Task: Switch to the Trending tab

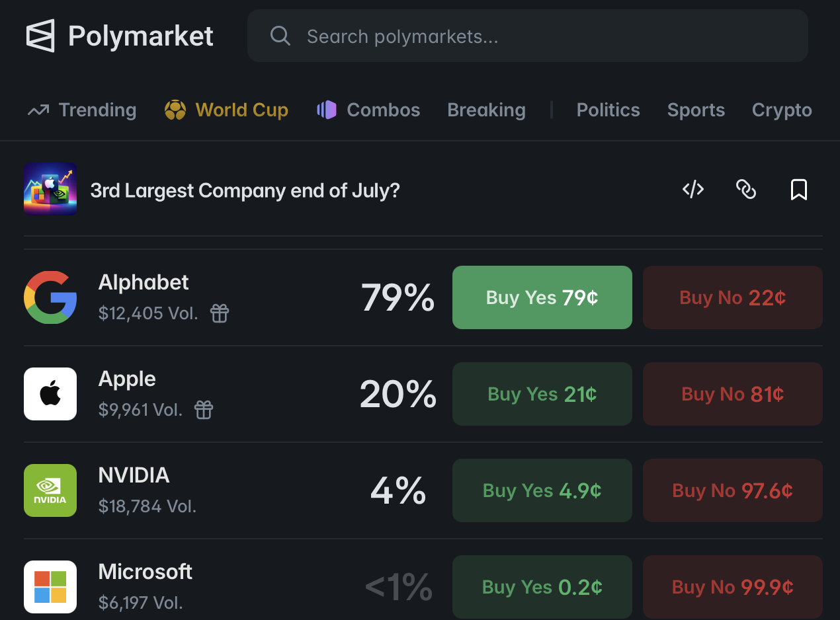Action: click(x=82, y=110)
